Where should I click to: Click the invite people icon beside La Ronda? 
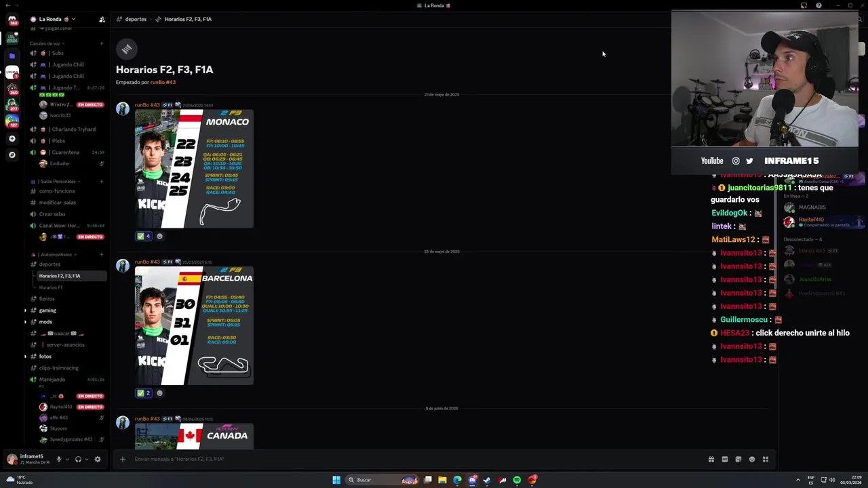click(102, 20)
